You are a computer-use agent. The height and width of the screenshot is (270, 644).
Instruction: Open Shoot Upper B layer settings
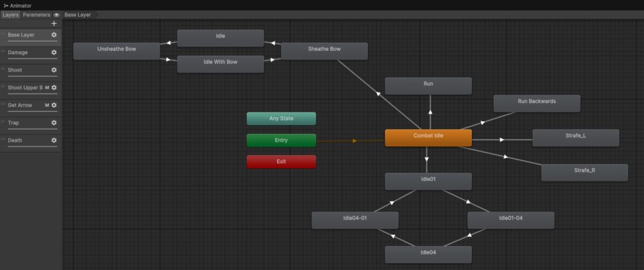(54, 88)
